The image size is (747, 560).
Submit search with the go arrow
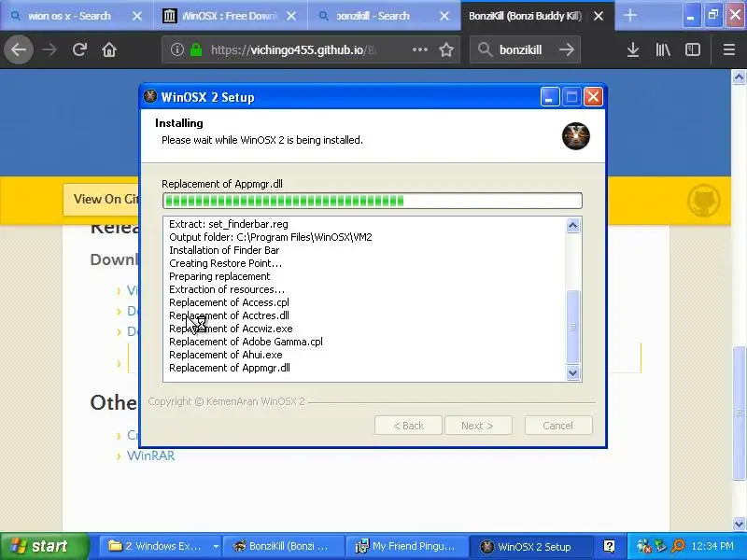567,49
